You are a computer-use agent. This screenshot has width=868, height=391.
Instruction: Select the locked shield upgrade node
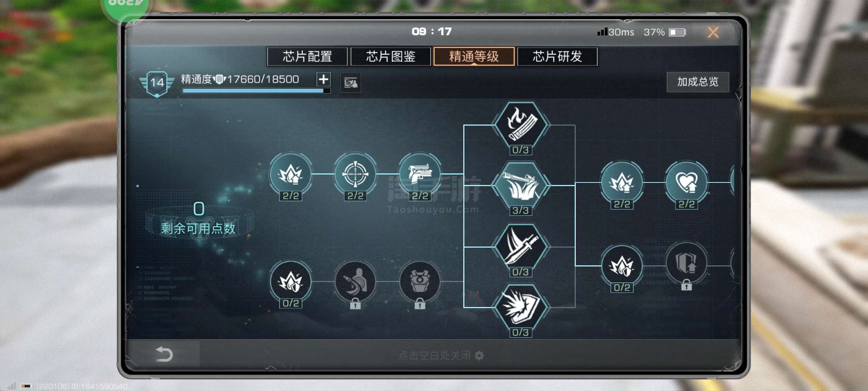coord(686,264)
